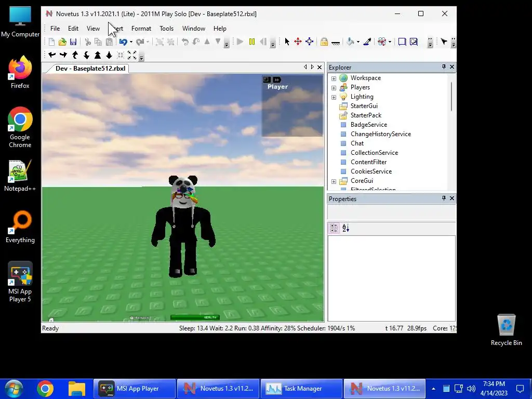Click the player list double-arrow icon
This screenshot has width=532, height=399.
pos(277,79)
